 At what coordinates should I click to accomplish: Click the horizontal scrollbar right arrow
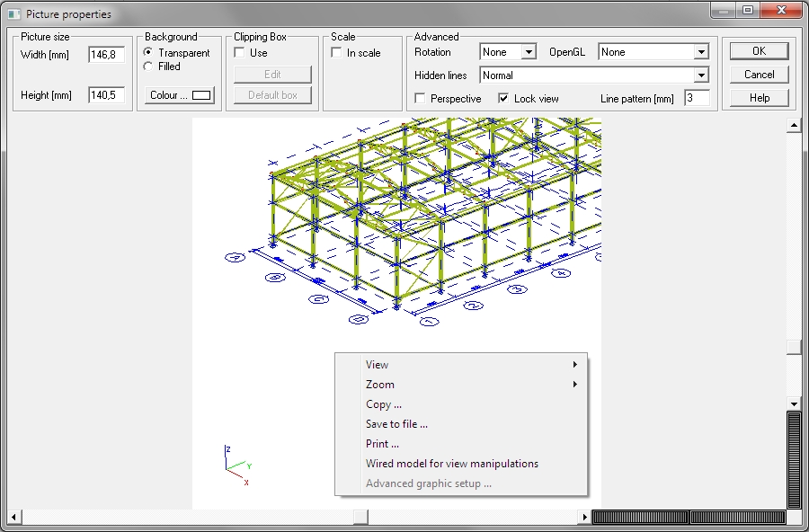[x=584, y=517]
